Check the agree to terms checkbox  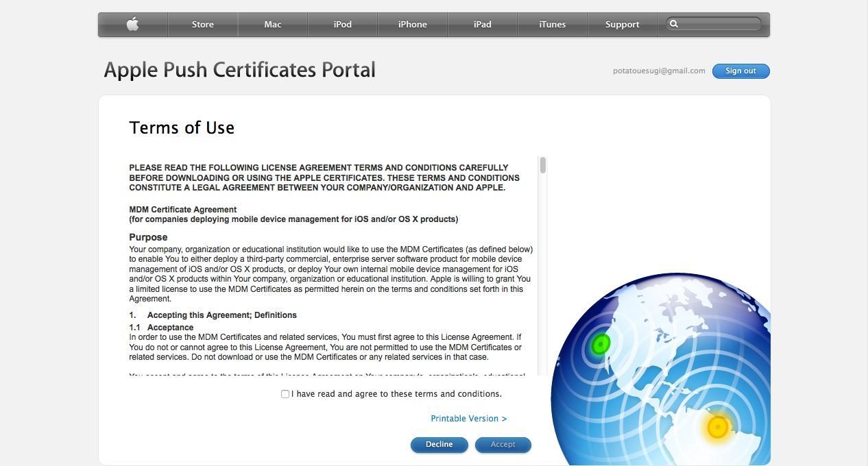(285, 394)
